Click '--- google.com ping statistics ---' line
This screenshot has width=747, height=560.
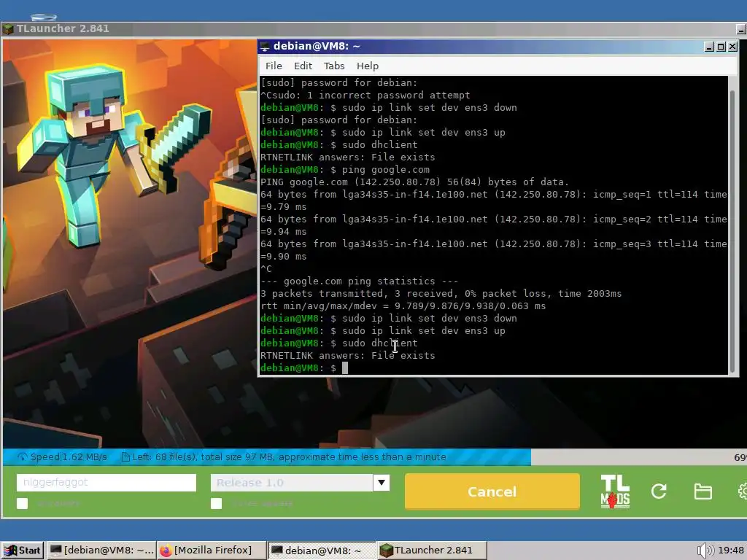(x=359, y=281)
